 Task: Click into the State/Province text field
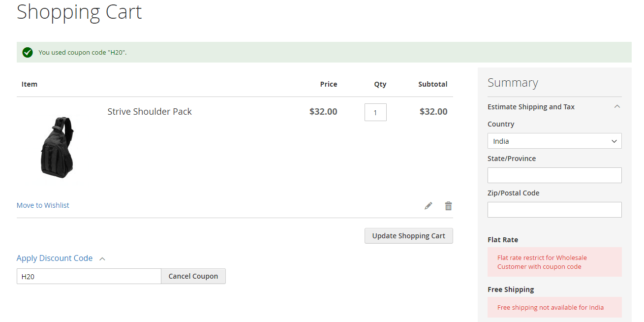click(x=554, y=175)
